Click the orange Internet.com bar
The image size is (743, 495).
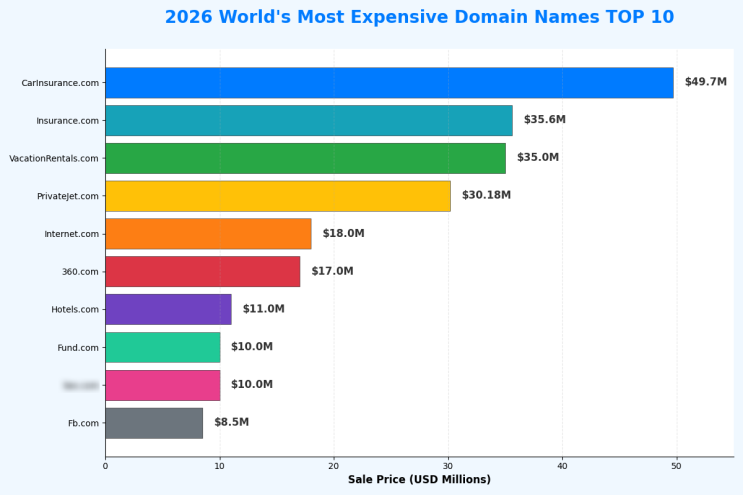point(208,234)
